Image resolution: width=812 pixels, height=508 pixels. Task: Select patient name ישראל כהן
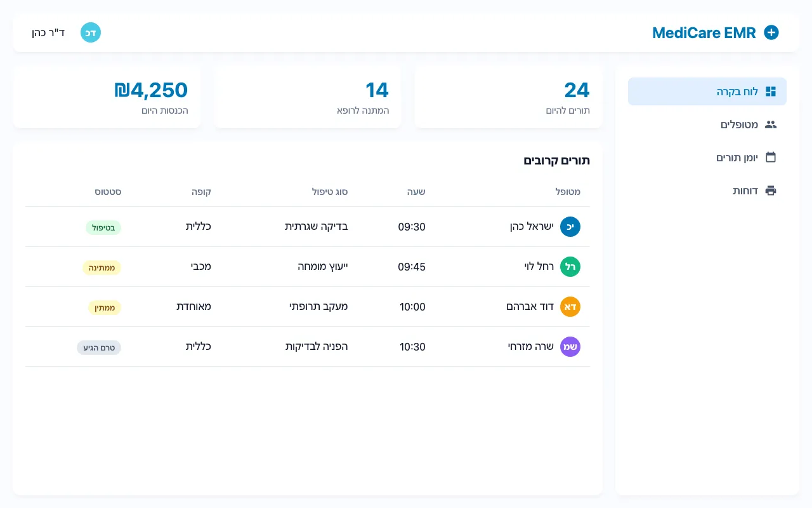532,227
